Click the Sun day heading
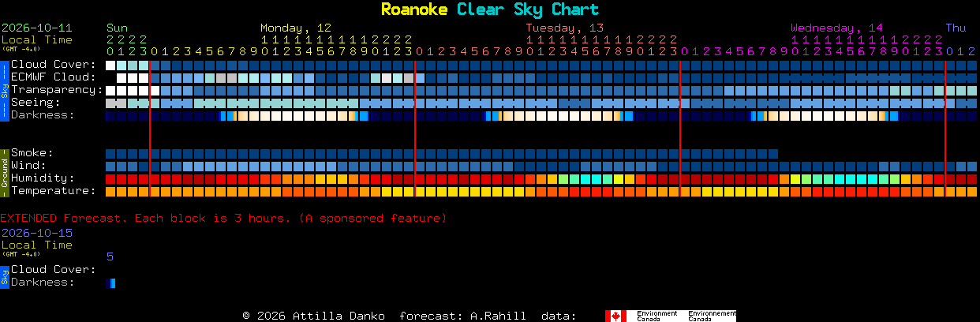The height and width of the screenshot is (322, 980). click(x=117, y=28)
